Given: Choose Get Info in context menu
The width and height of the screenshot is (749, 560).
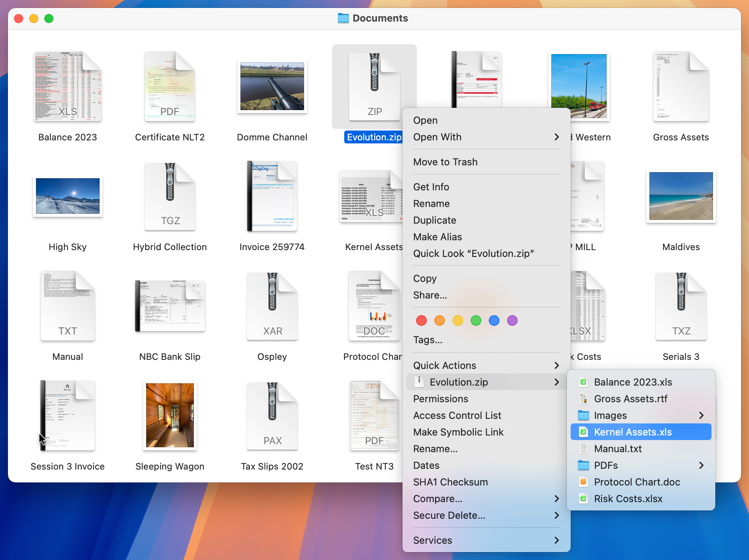Looking at the screenshot, I should pos(487,187).
